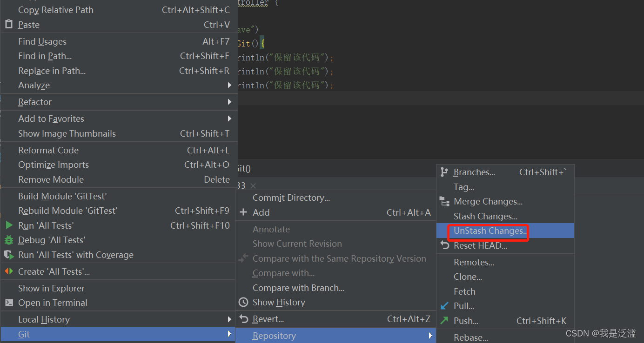
Task: Open Commit Directory dialog
Action: tap(335, 198)
